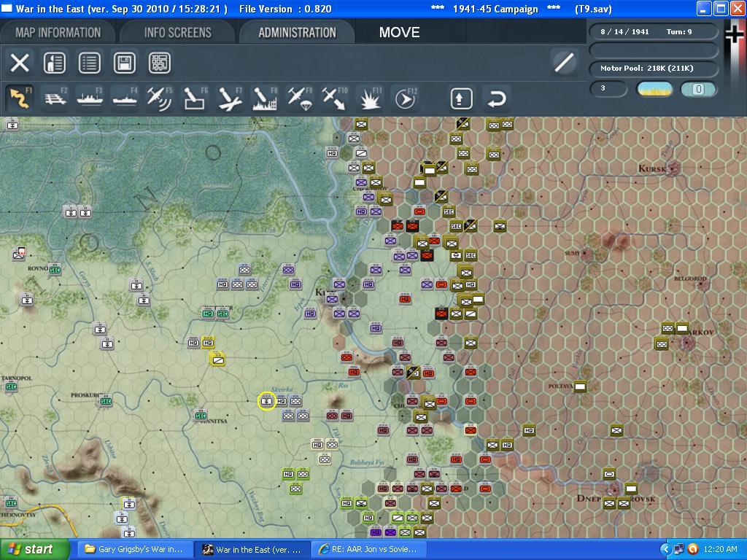Click the Soviet unit at Poltava
The height and width of the screenshot is (560, 747).
(580, 386)
